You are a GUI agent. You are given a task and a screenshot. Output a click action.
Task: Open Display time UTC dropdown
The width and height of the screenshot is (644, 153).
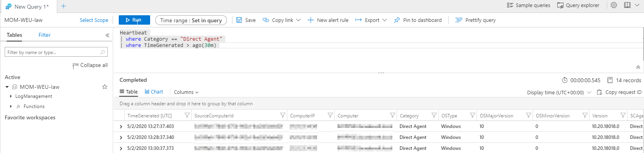coord(559,93)
